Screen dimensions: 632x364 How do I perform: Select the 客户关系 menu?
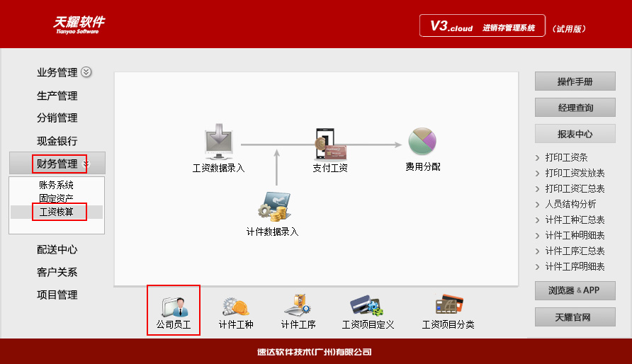[x=57, y=272]
